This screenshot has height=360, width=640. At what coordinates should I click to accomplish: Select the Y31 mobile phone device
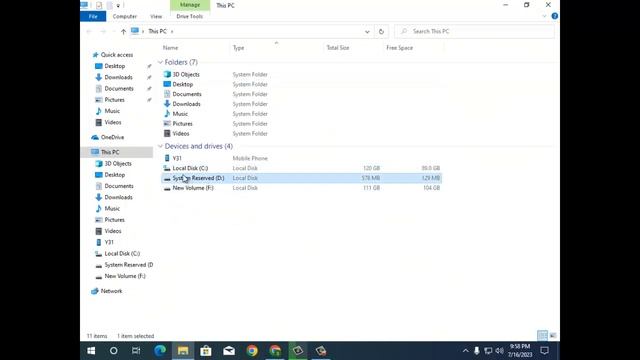click(177, 158)
